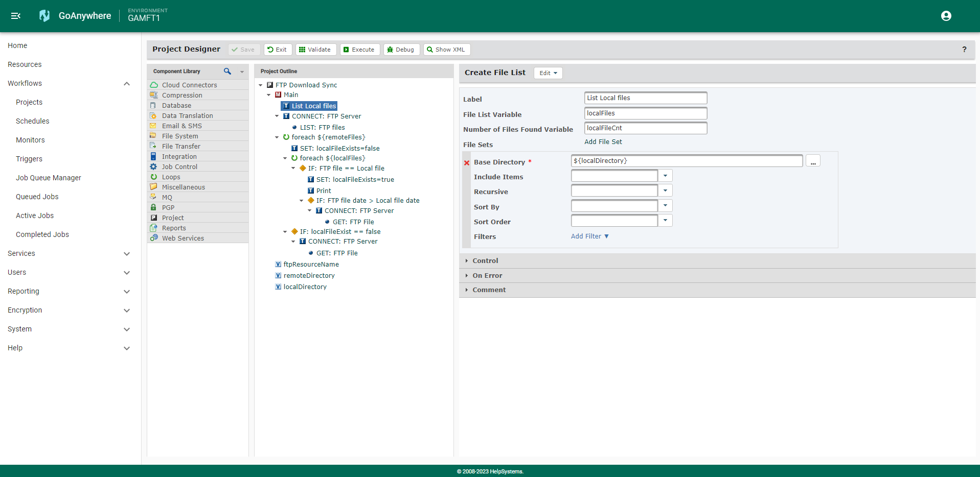Search the Component Library

(x=227, y=71)
